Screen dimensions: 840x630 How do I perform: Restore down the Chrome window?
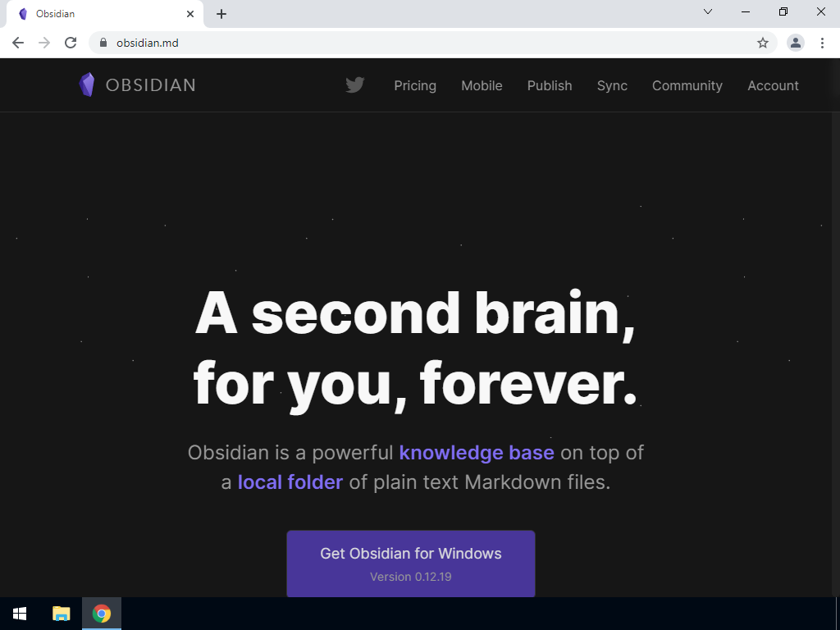783,11
